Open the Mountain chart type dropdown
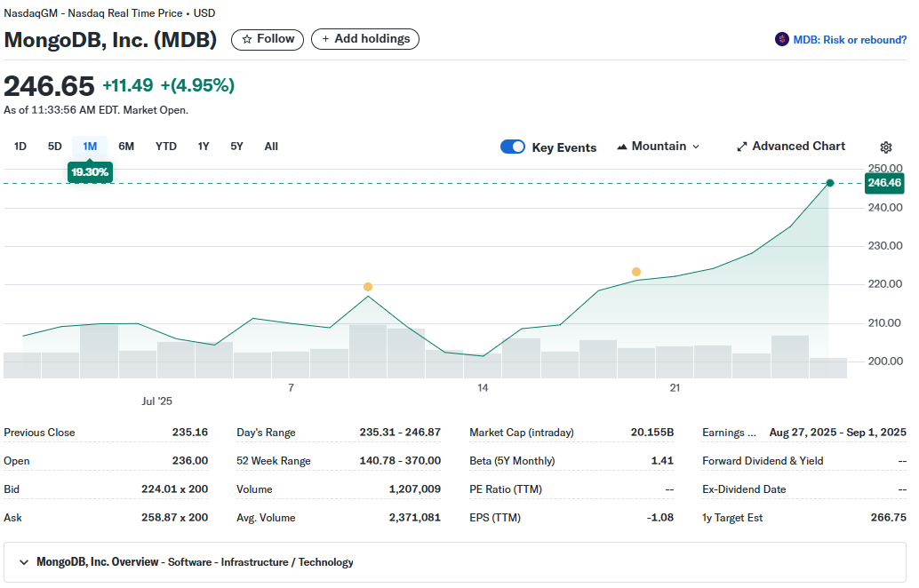This screenshot has height=588, width=919. 659,147
